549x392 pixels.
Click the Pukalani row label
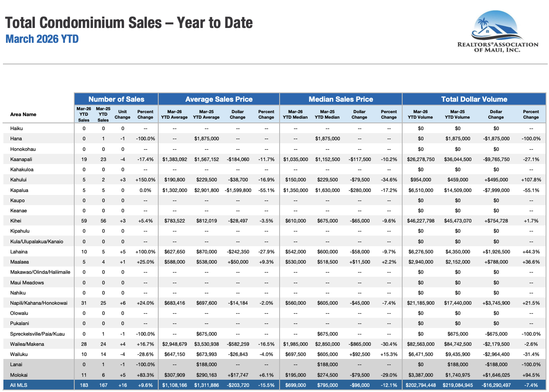[20, 323]
